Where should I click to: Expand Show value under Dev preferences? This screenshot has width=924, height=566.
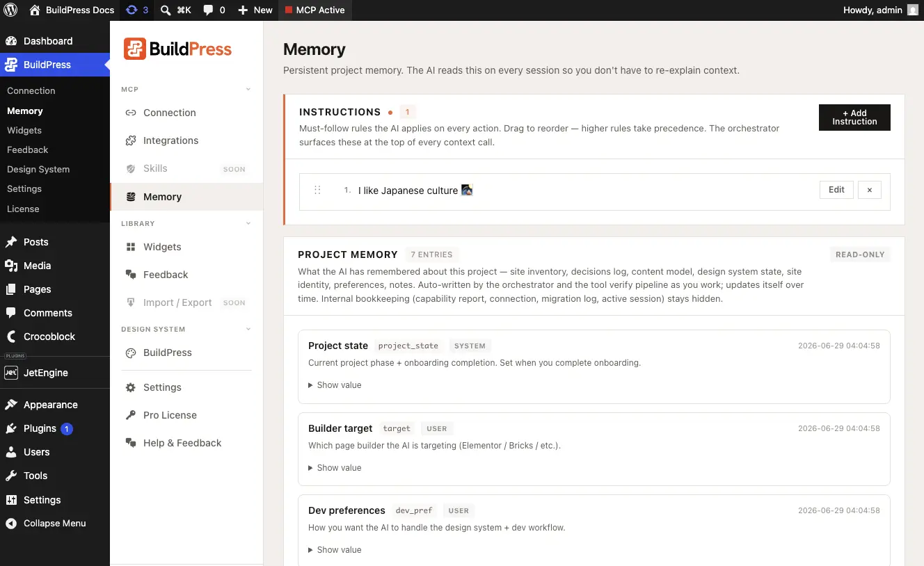click(x=335, y=550)
